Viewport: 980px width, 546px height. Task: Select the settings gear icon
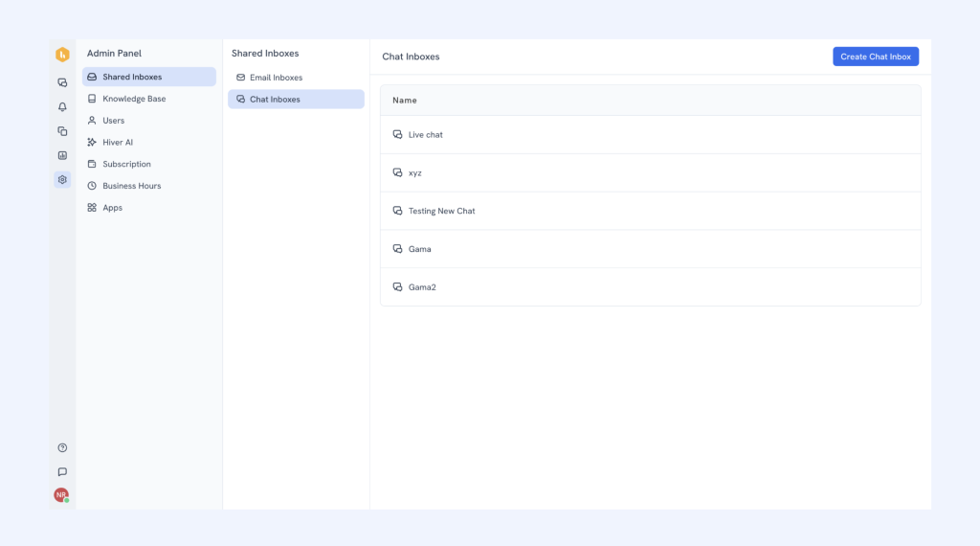point(62,179)
